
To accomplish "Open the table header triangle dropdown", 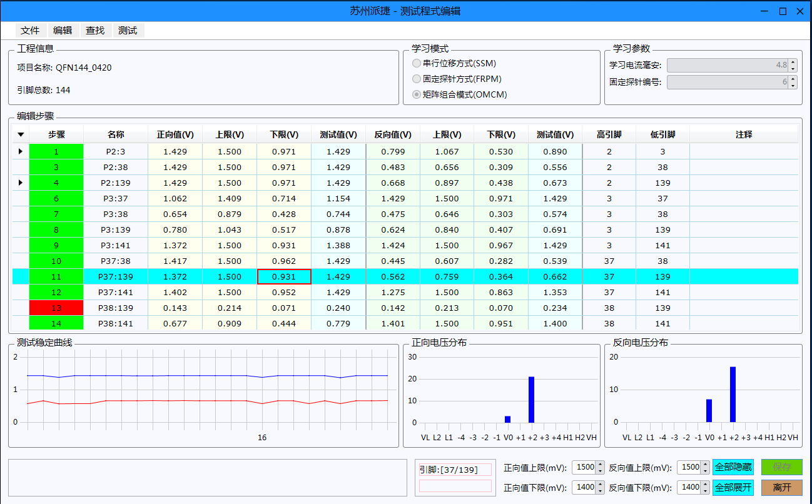I will click(21, 134).
